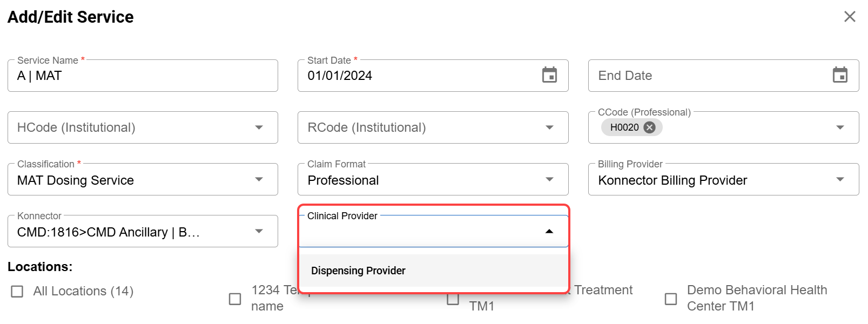The image size is (868, 324).
Task: Expand the Konnector dropdown
Action: [259, 231]
